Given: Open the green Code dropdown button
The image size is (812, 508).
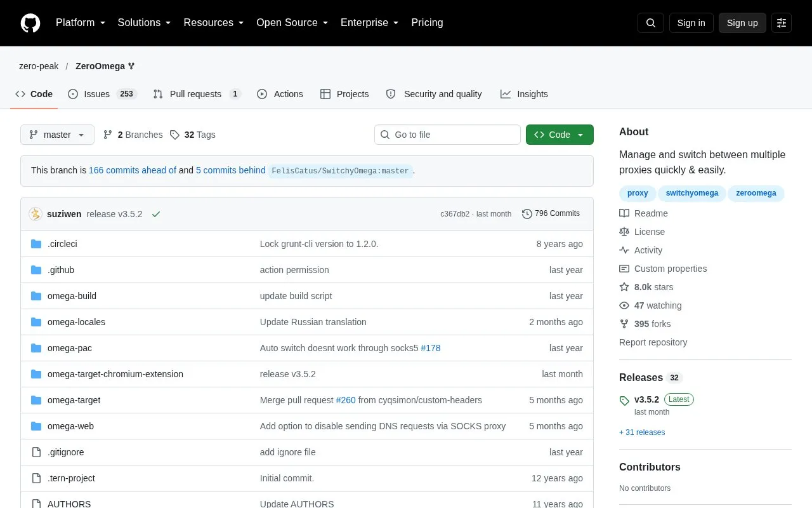Looking at the screenshot, I should 560,135.
